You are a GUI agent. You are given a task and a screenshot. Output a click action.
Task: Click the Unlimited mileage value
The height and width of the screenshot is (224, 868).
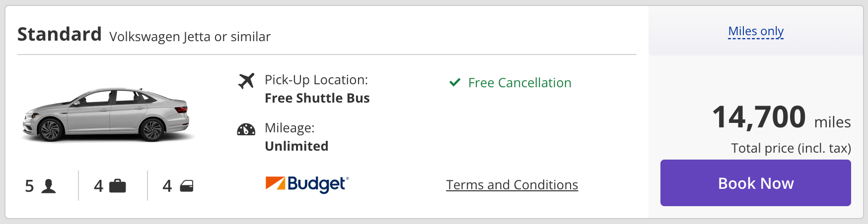coord(296,146)
